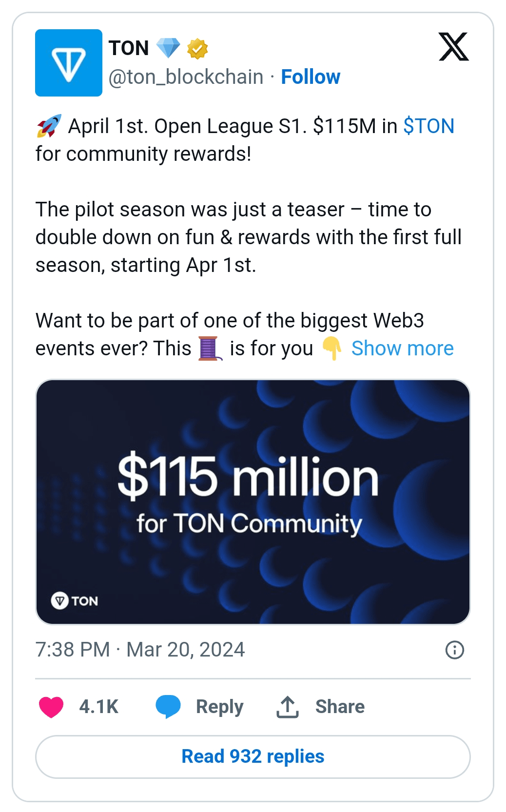The width and height of the screenshot is (506, 812).
Task: Click the @ton_blockchain handle
Action: pos(186,77)
